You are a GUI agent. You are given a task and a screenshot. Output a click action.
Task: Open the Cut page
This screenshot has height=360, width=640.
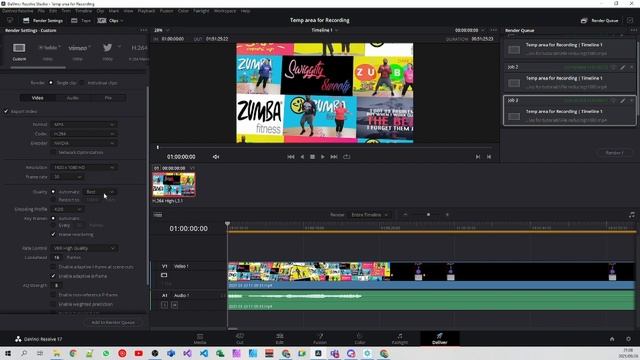[240, 339]
